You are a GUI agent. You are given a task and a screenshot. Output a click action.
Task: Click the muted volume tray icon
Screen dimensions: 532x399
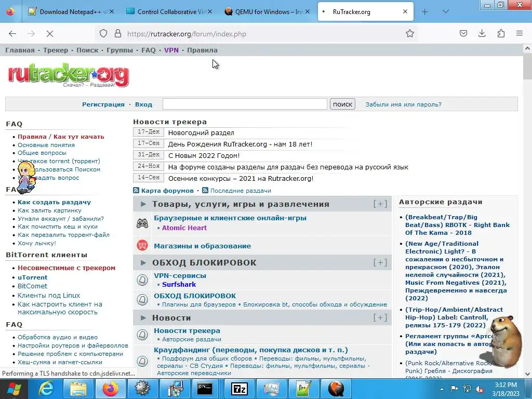tap(480, 389)
